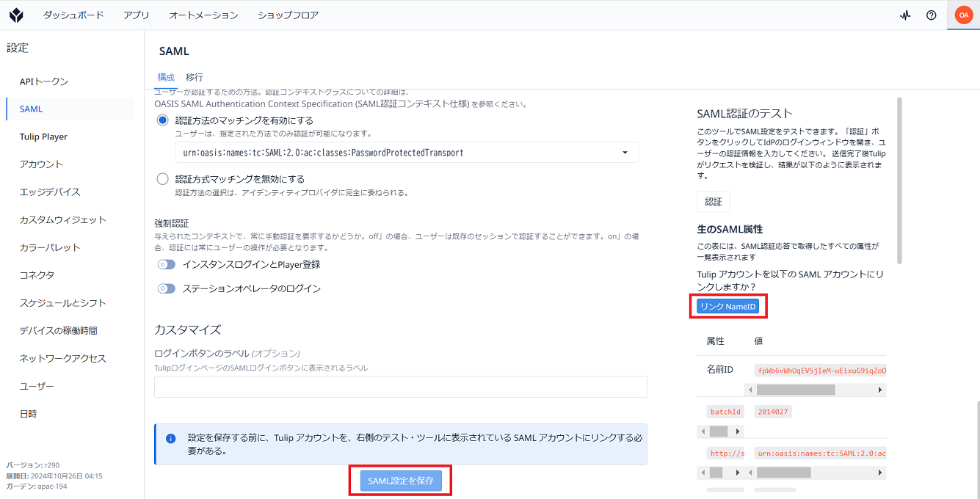Toggle ステーションオペレータのログイン switch
This screenshot has height=499, width=980.
[x=167, y=288]
